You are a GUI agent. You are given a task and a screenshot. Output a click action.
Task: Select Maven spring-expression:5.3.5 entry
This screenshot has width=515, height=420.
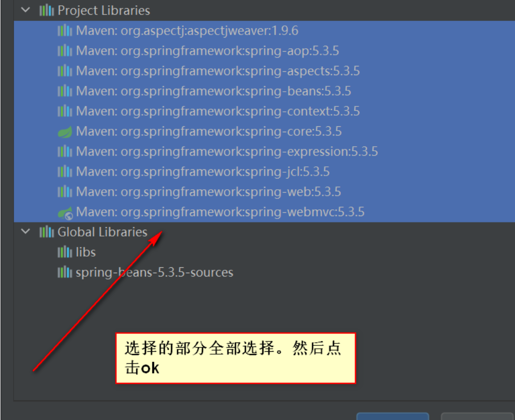click(x=264, y=152)
